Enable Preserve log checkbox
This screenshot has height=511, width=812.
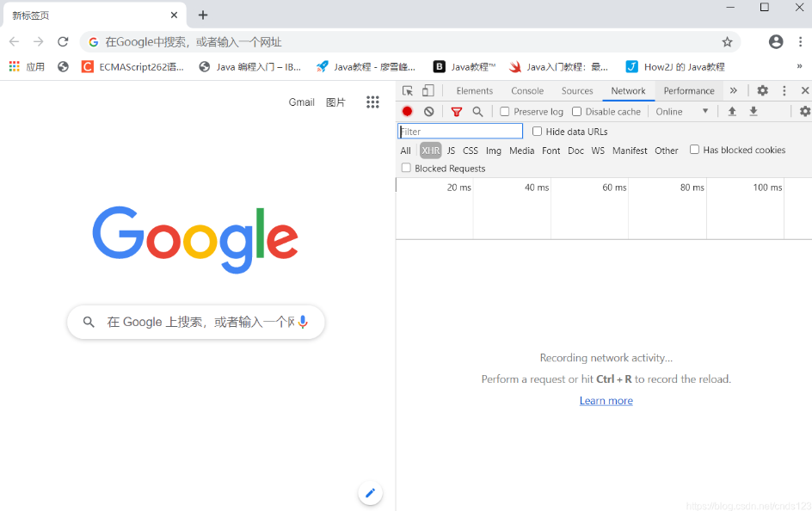[x=505, y=111]
